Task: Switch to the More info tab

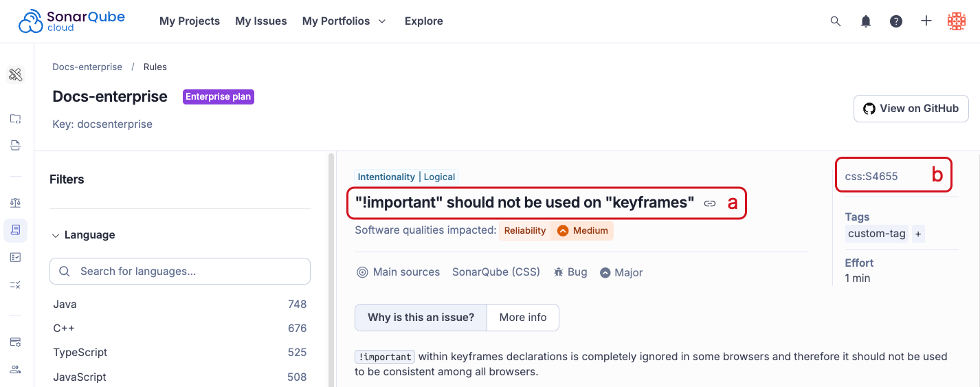Action: [x=523, y=318]
